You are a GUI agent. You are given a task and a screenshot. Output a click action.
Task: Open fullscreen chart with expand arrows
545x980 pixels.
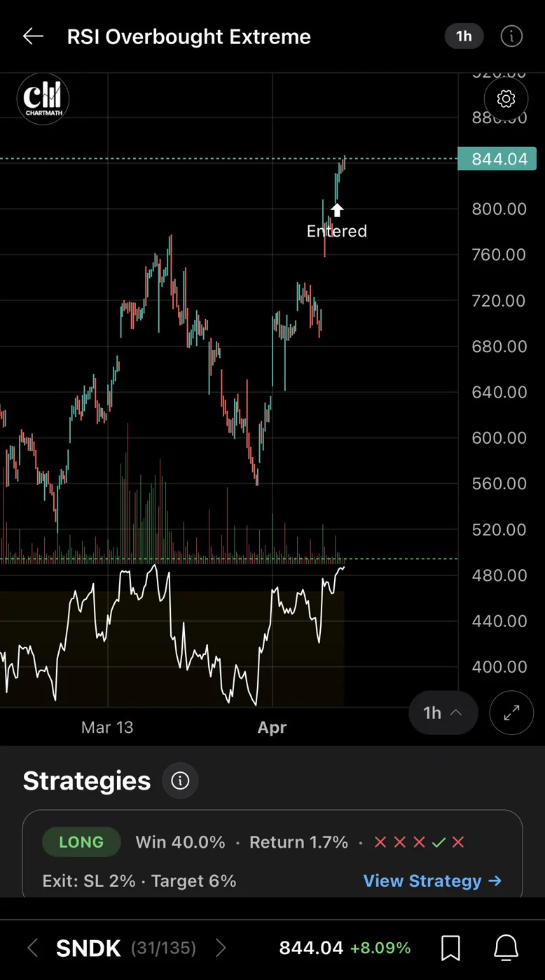[x=511, y=713]
